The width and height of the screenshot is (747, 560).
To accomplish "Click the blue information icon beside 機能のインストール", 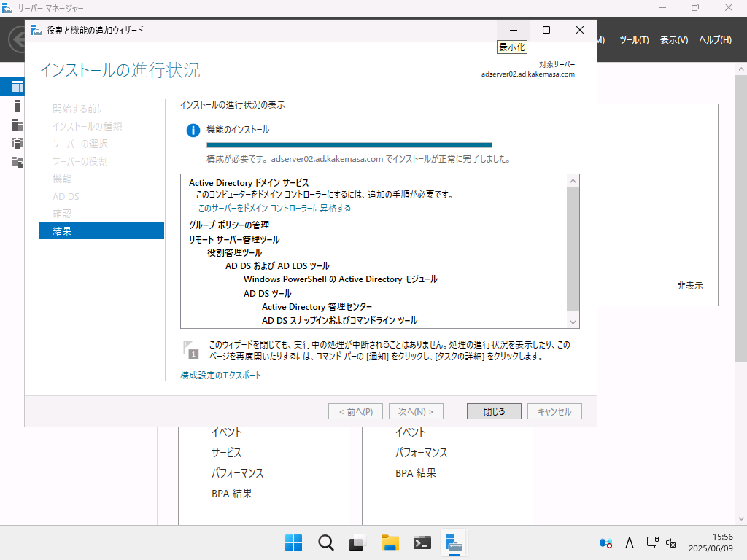I will click(x=193, y=130).
